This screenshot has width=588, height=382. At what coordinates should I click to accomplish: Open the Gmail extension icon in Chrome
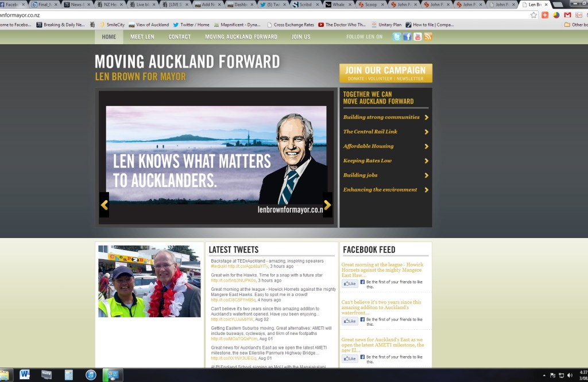pos(567,15)
